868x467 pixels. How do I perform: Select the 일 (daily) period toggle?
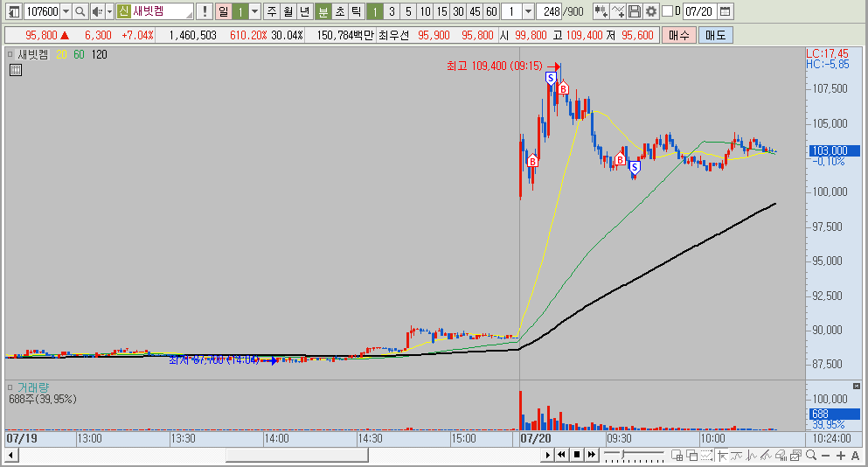[x=223, y=11]
